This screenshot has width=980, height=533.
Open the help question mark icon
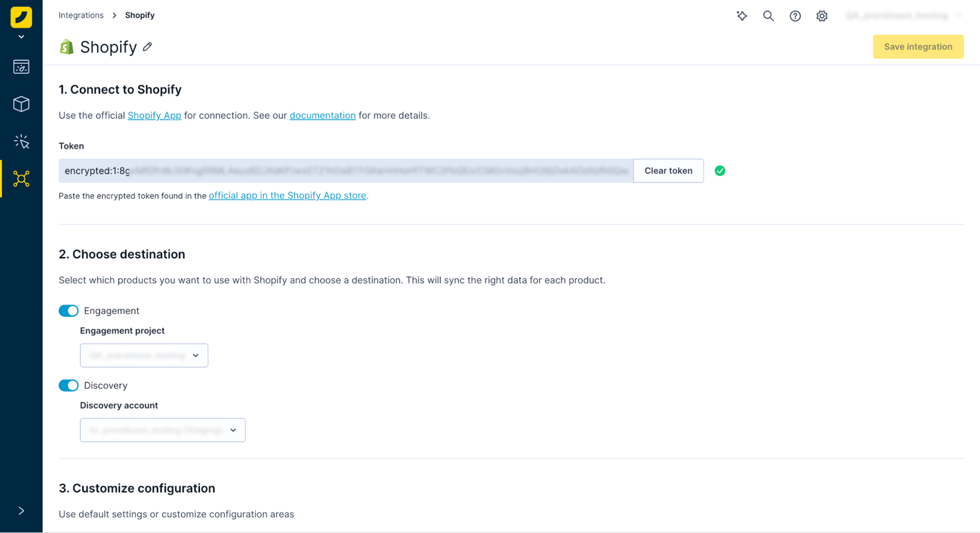pyautogui.click(x=795, y=16)
